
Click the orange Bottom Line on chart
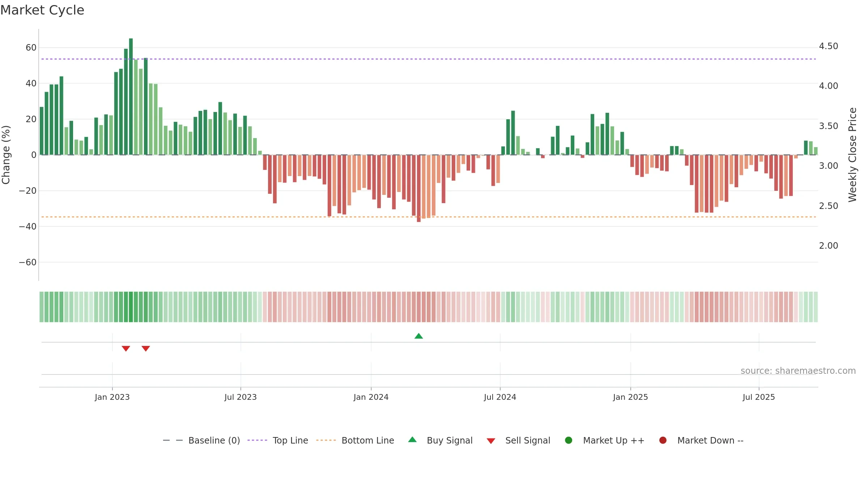429,217
